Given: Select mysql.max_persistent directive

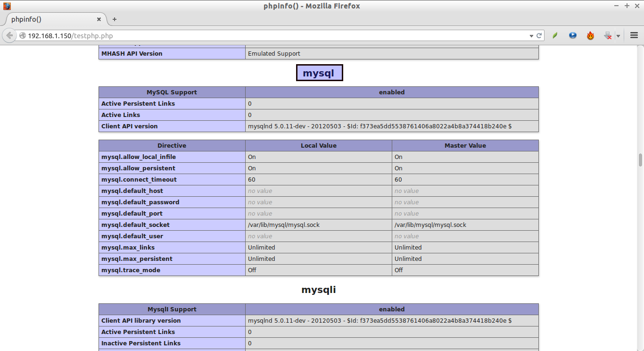Looking at the screenshot, I should click(x=137, y=259).
